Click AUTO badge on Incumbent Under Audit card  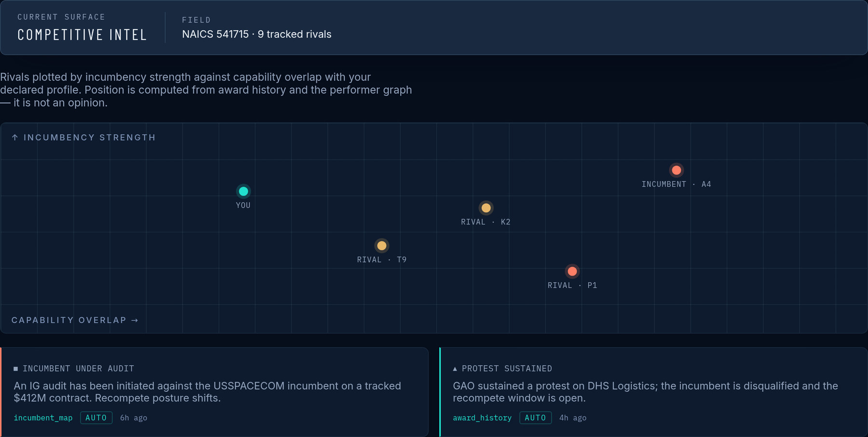pyautogui.click(x=96, y=418)
